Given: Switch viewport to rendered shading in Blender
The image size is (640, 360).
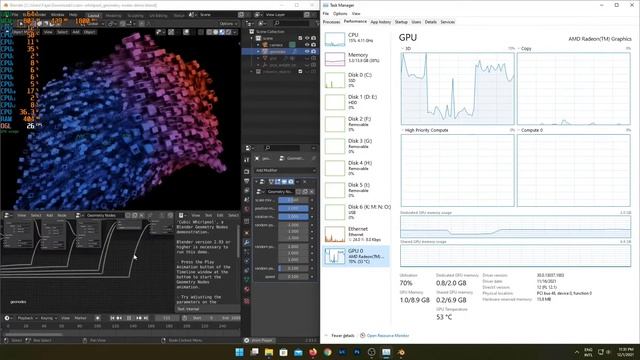Looking at the screenshot, I should [x=228, y=32].
